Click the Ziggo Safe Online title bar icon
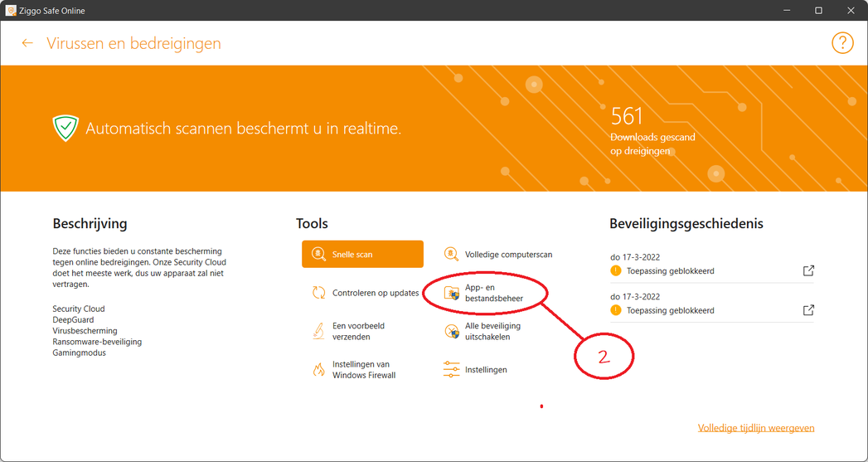This screenshot has height=462, width=868. click(x=11, y=11)
